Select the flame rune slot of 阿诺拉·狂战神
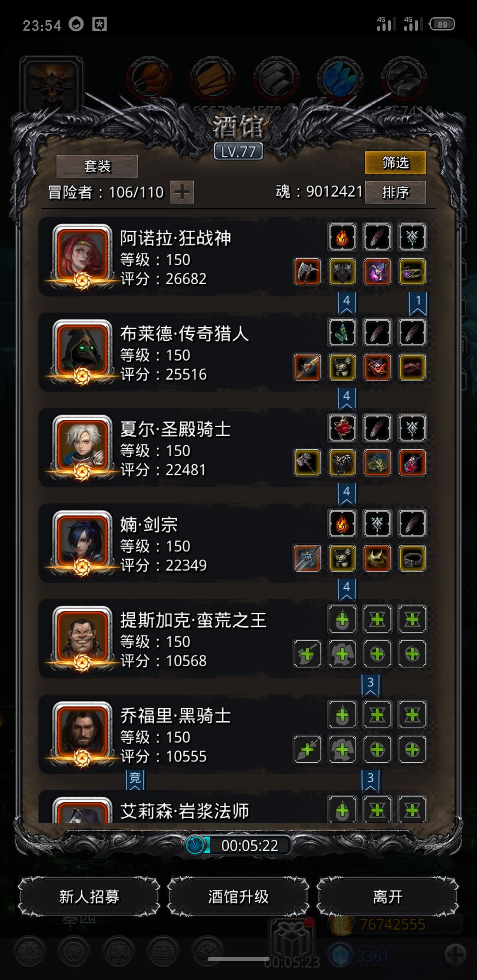Screen dimensions: 477x980 [x=342, y=237]
